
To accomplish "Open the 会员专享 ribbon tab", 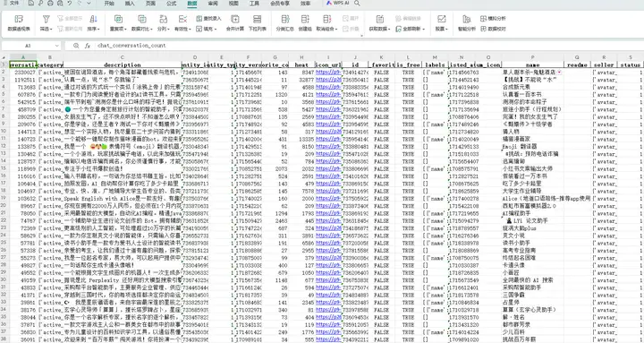I will (x=280, y=4).
